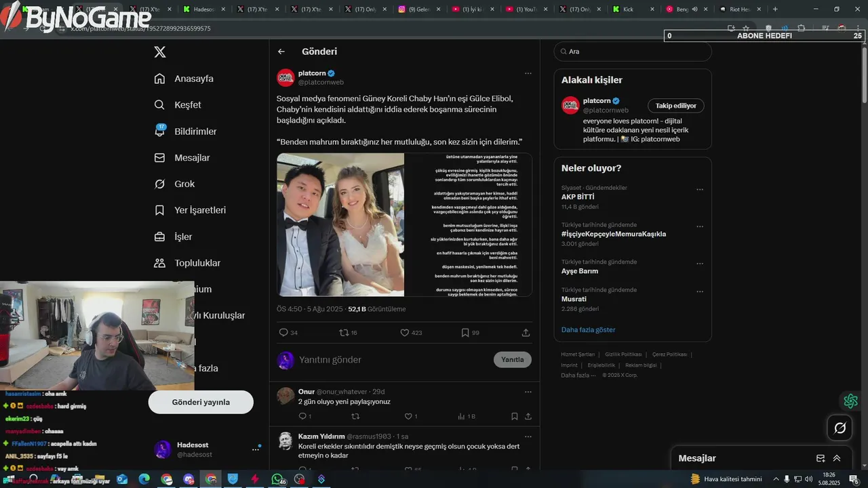Click the Yanıtla button
Viewport: 868px width, 488px height.
[x=512, y=360]
